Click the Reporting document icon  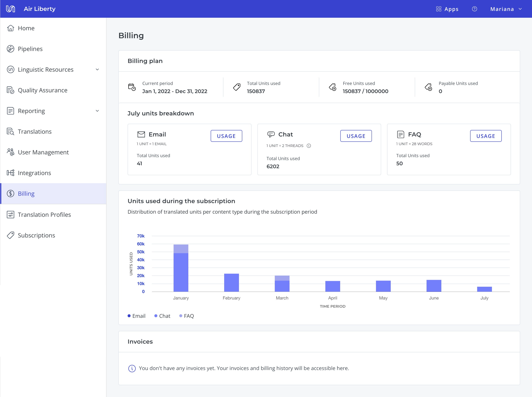tap(10, 111)
